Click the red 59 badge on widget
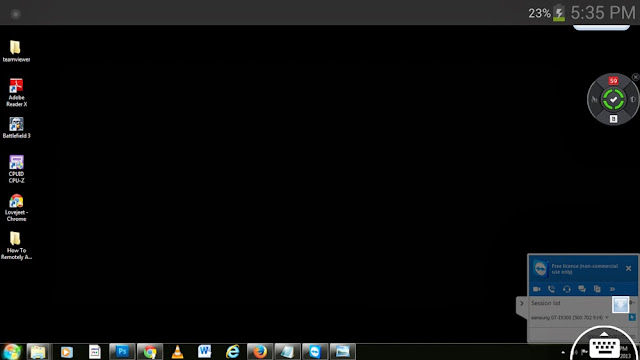Image resolution: width=640 pixels, height=360 pixels. [x=613, y=81]
